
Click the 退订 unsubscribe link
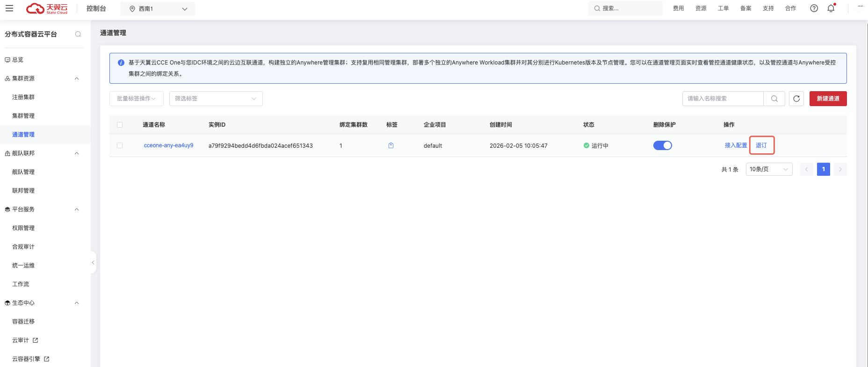[761, 145]
